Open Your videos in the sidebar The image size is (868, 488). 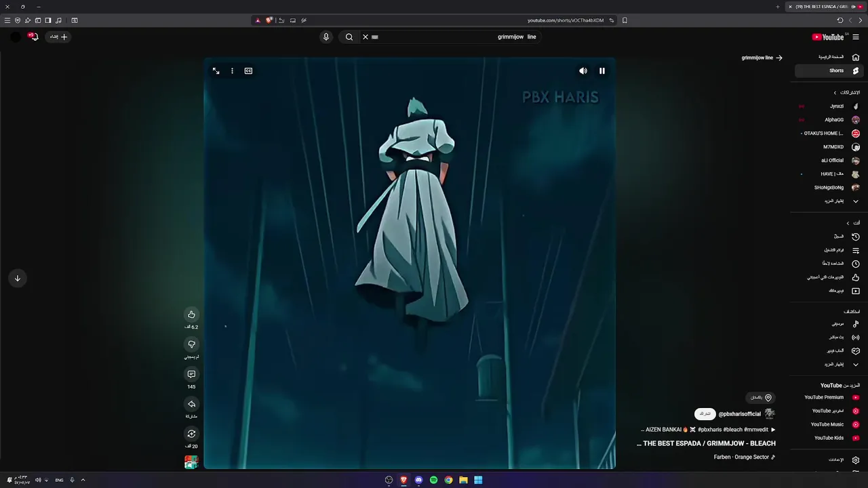[x=829, y=291]
